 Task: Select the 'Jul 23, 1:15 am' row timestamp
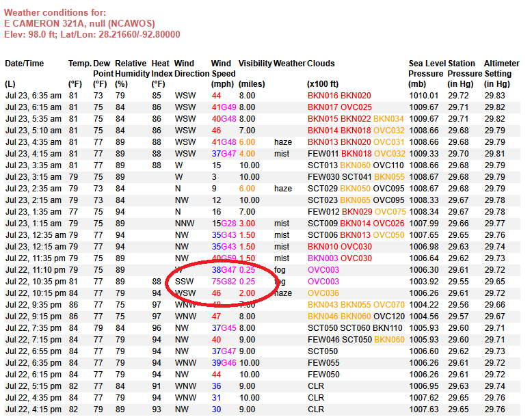click(x=34, y=224)
